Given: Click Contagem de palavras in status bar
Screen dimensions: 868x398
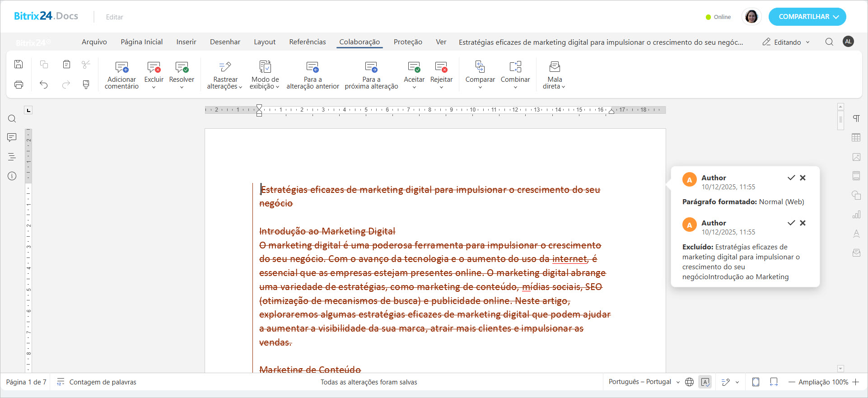Looking at the screenshot, I should point(103,382).
